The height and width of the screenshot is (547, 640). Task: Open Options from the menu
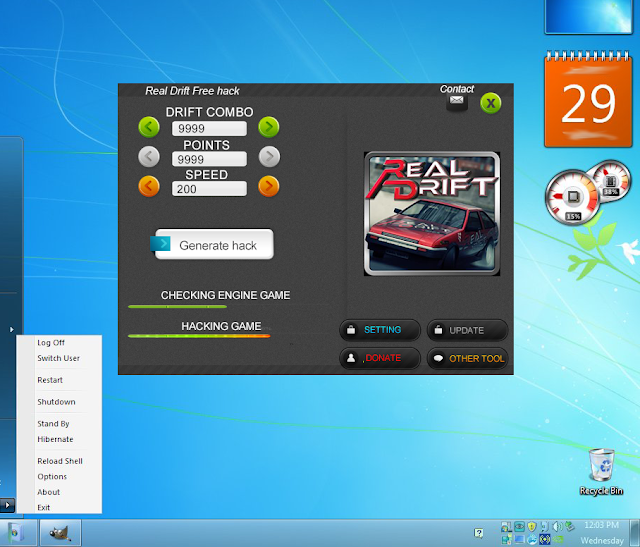(52, 476)
